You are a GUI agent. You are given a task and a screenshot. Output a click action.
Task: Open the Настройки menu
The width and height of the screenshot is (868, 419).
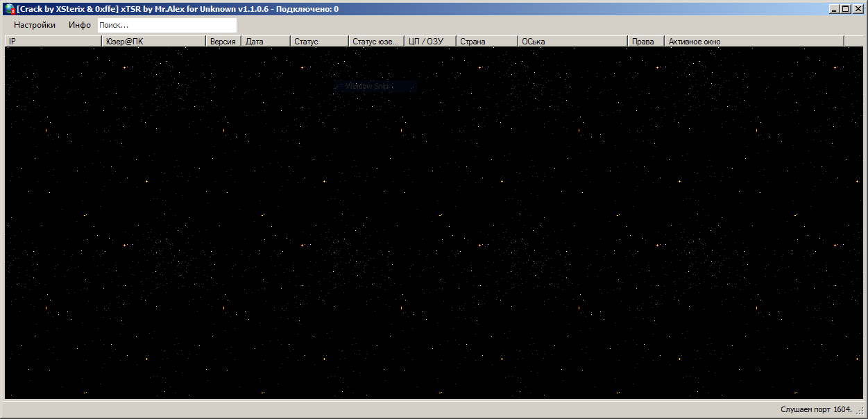click(x=35, y=25)
